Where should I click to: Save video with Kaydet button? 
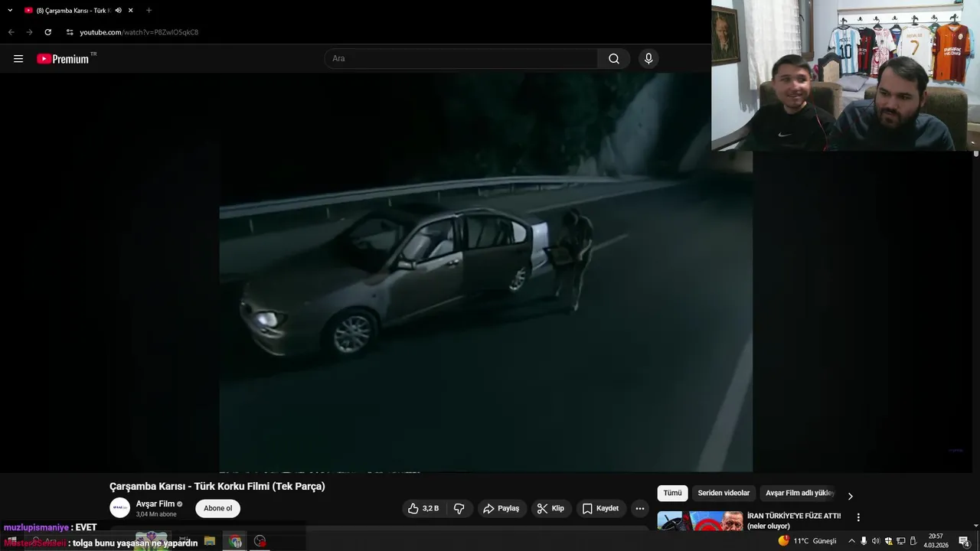tap(600, 508)
